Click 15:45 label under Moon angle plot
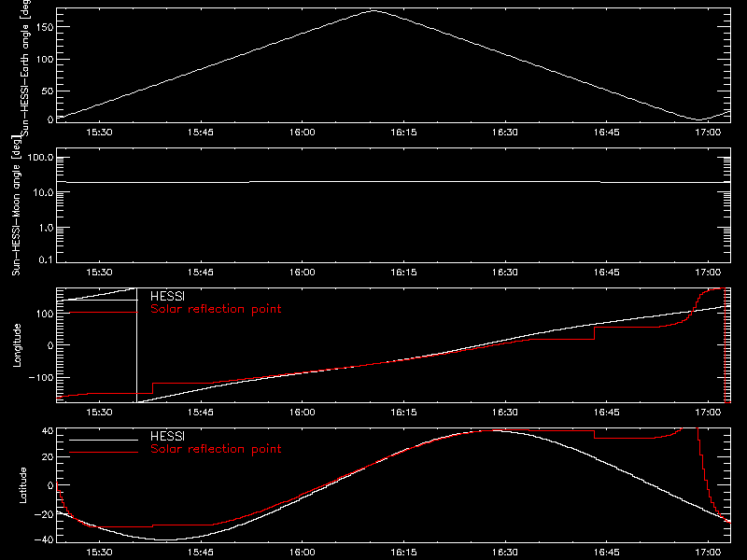Image resolution: width=747 pixels, height=560 pixels. pyautogui.click(x=201, y=273)
